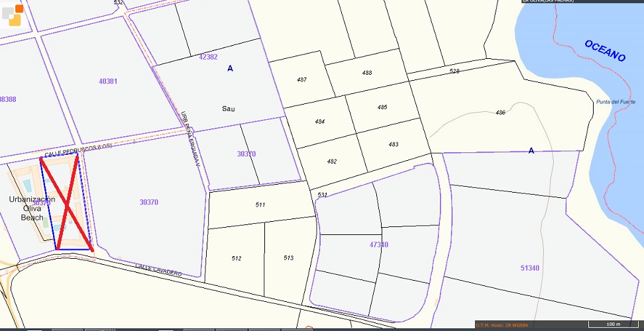Select rural parcel 487
Viewport: 644px width, 331px height.
click(x=301, y=79)
